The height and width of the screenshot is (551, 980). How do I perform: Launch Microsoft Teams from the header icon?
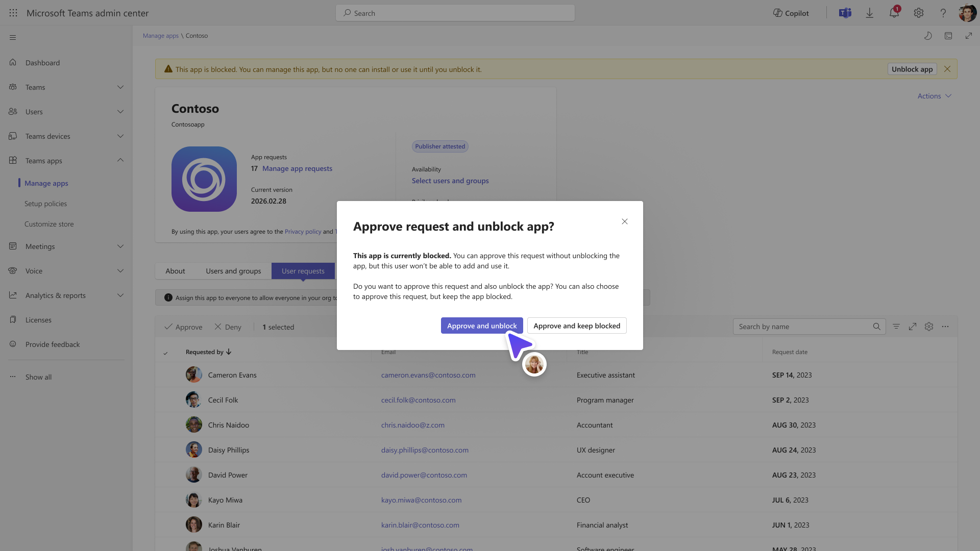click(845, 13)
